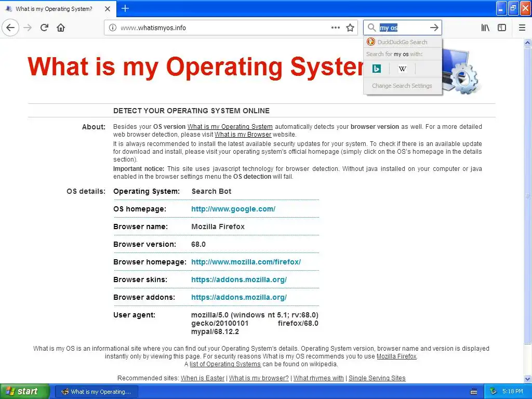Show the sidebars panel

pos(502,28)
